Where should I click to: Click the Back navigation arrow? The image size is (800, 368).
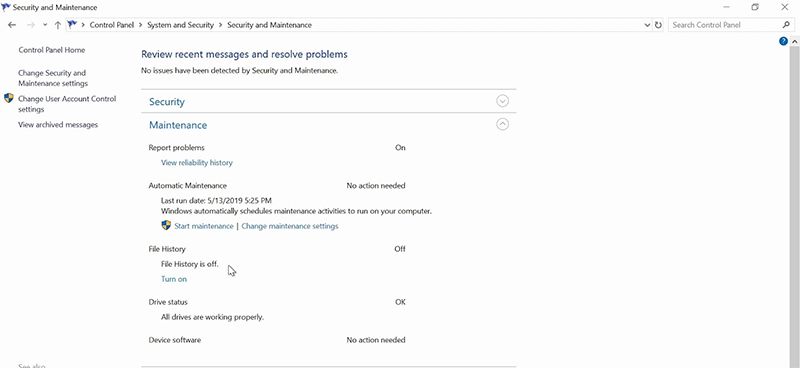pyautogui.click(x=12, y=25)
